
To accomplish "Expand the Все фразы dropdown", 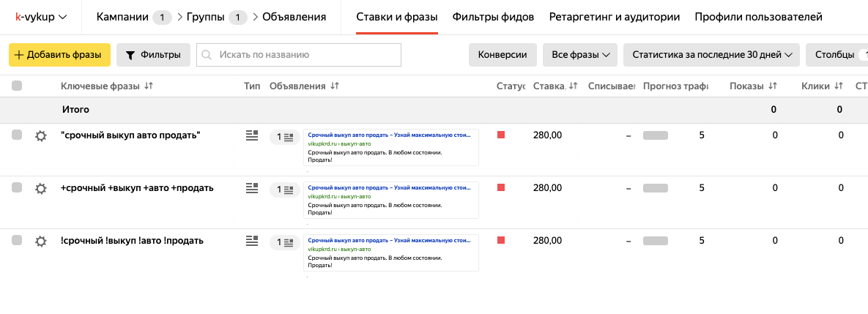I will 575,55.
